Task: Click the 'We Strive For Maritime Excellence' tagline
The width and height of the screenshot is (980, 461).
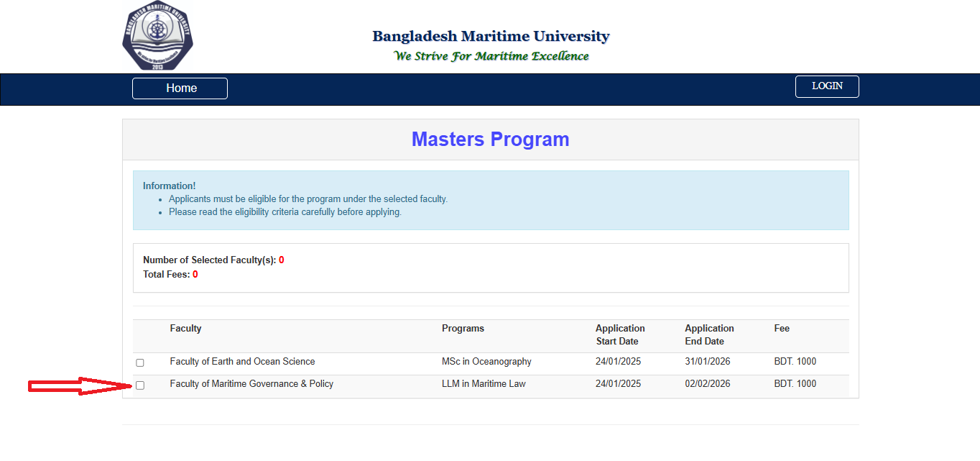Action: [x=491, y=56]
